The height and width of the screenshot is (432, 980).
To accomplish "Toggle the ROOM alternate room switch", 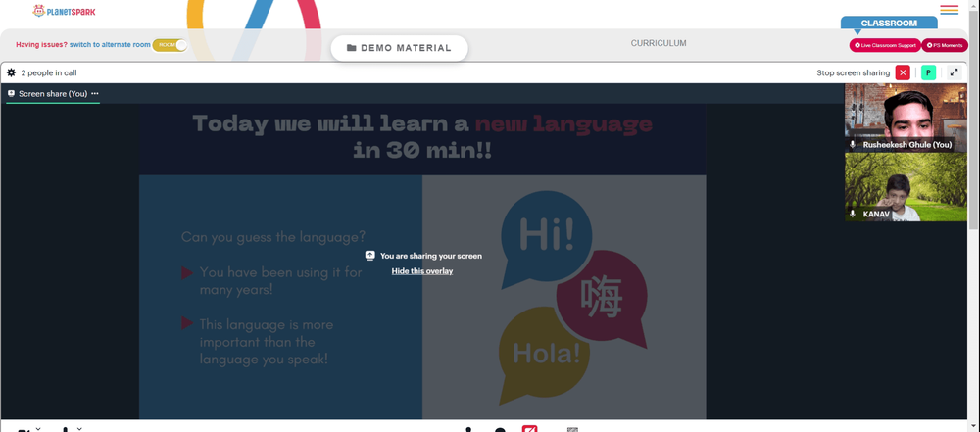I will (x=170, y=45).
